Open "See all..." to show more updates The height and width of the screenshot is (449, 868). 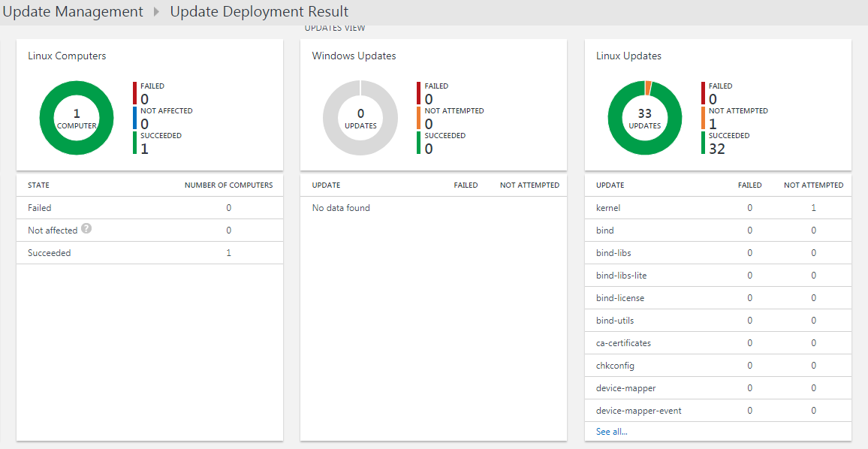(x=610, y=431)
